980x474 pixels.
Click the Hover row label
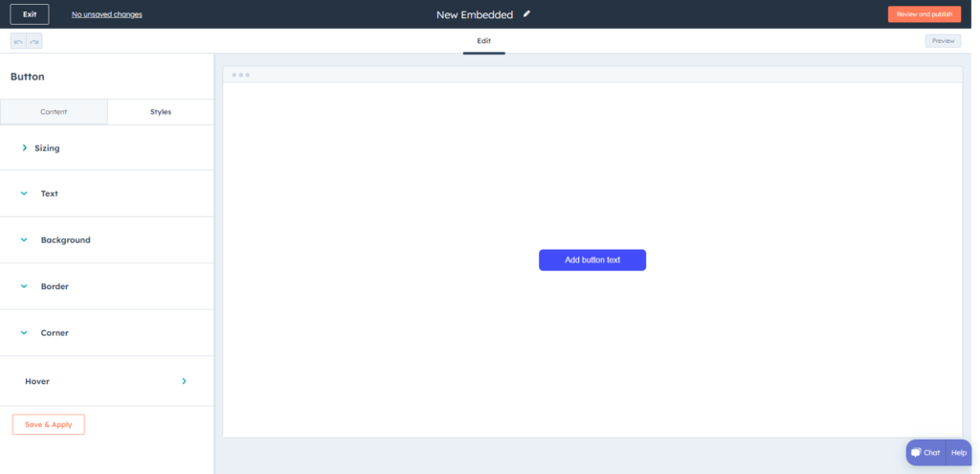37,381
